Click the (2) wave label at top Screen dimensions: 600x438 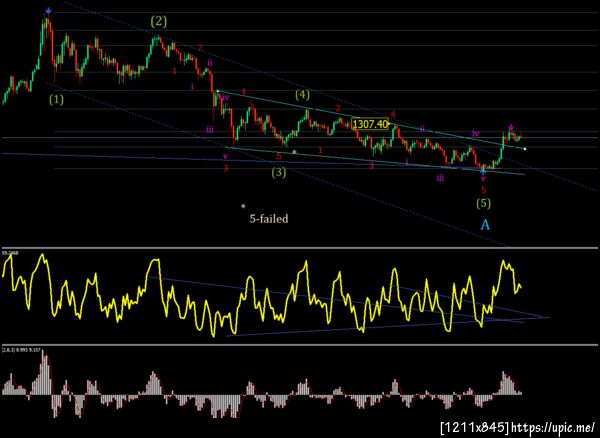pyautogui.click(x=158, y=22)
